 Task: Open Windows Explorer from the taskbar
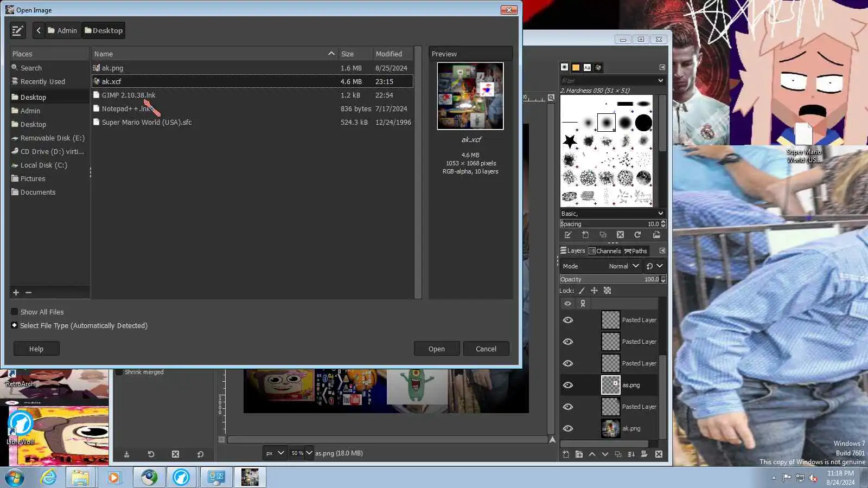coord(80,478)
